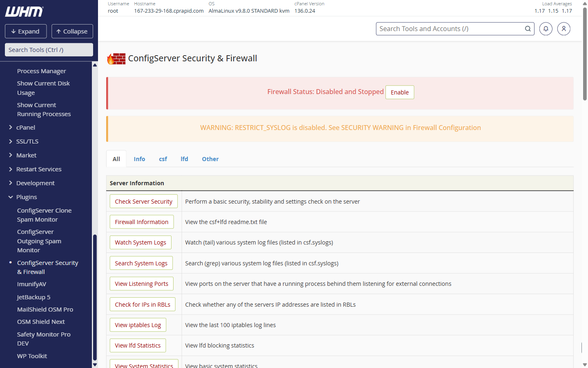The width and height of the screenshot is (588, 368).
Task: Click AlmaLinux v9.8.0 STANDARD kvm text
Action: click(x=249, y=11)
